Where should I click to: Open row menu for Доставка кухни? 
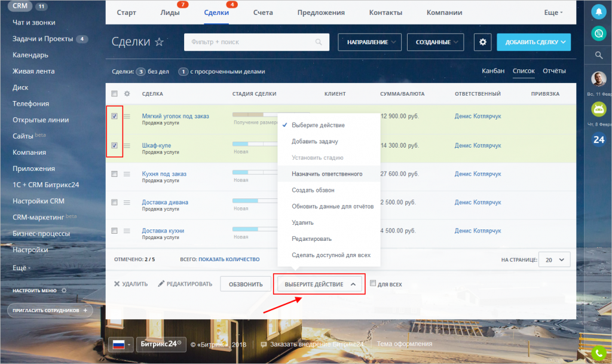click(x=127, y=231)
